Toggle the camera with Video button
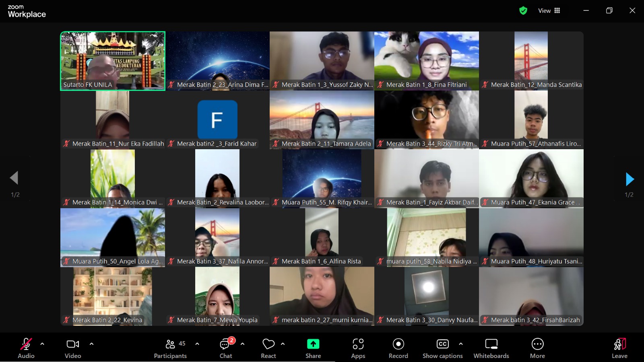 tap(73, 348)
